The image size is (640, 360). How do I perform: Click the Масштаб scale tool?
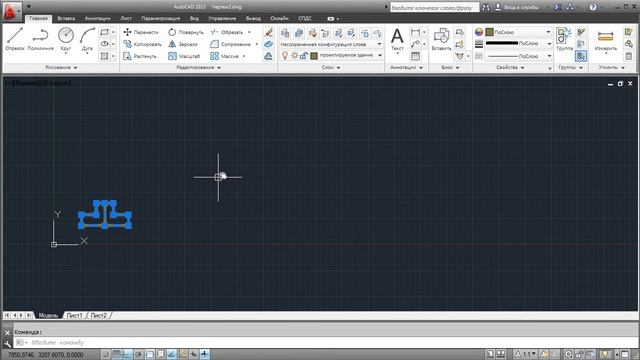pyautogui.click(x=184, y=56)
